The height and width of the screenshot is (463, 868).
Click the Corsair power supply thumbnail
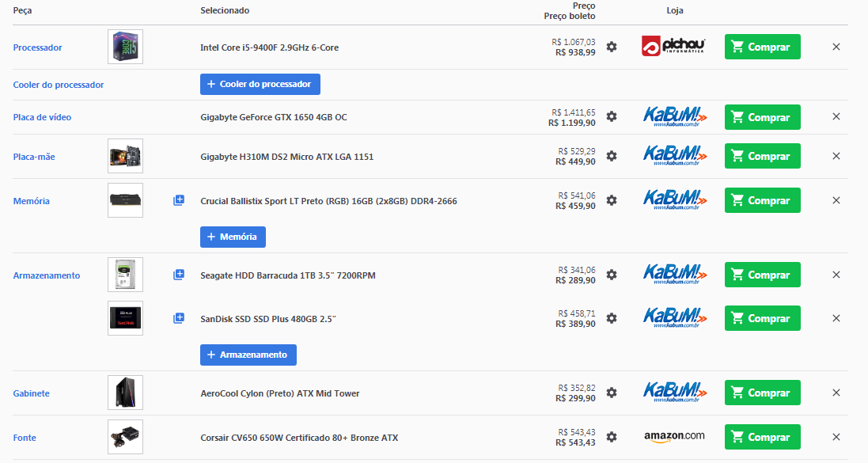tap(125, 436)
